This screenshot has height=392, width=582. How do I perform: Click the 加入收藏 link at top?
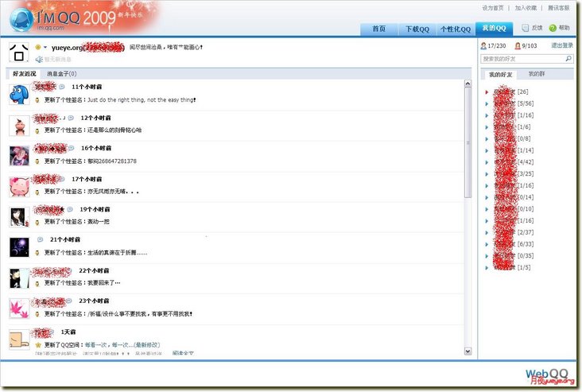[x=526, y=7]
